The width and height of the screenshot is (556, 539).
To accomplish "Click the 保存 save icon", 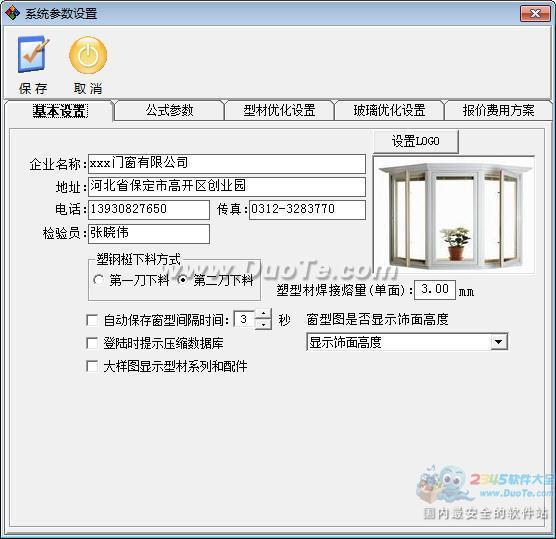I will [33, 55].
